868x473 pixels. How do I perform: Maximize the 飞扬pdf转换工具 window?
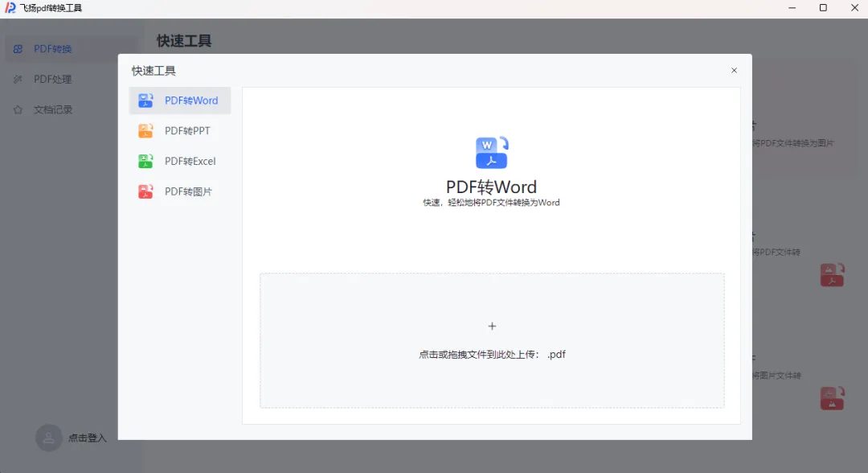(823, 8)
